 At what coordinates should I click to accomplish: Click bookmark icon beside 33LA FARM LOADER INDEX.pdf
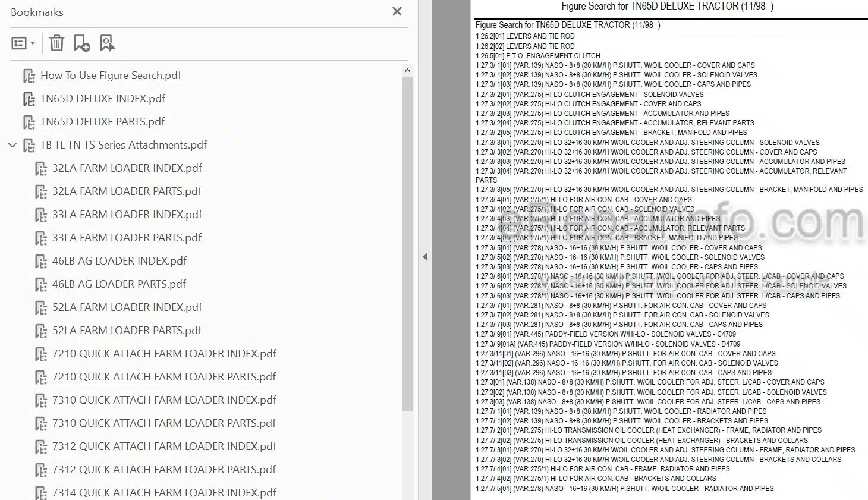(41, 215)
